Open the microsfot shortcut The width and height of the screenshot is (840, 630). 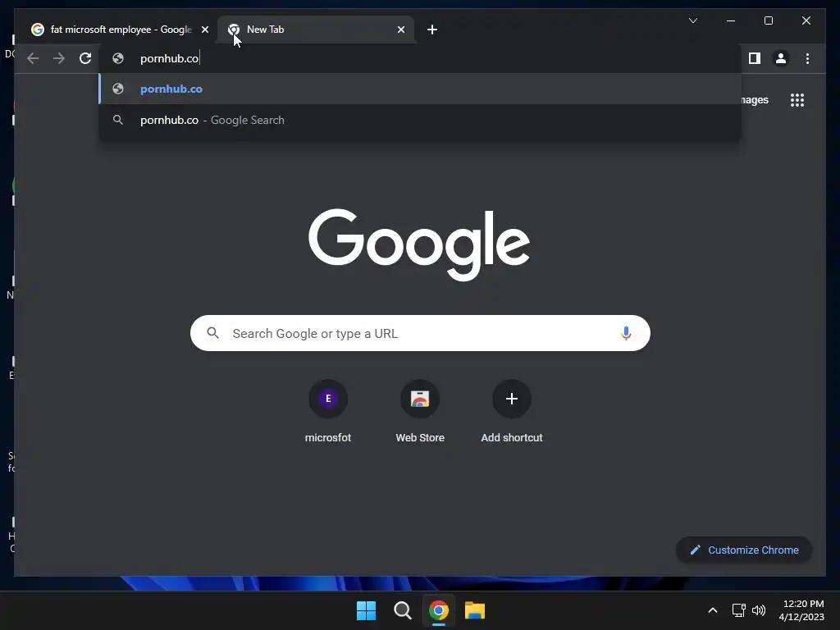(328, 412)
